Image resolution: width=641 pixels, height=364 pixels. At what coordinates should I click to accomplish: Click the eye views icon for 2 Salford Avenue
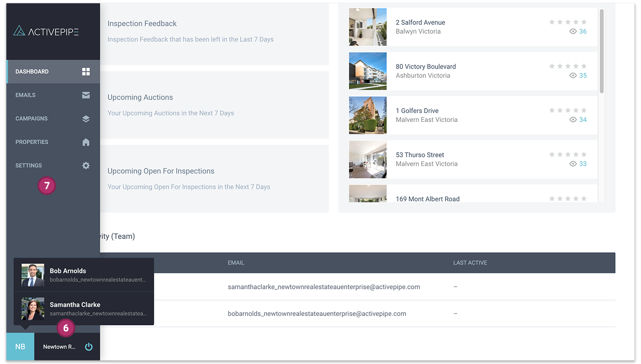point(573,31)
